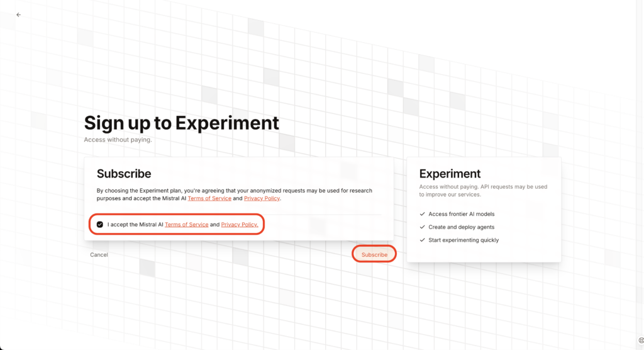Click the checkmark beside Create and deploy agents
The height and width of the screenshot is (350, 644).
tap(422, 227)
